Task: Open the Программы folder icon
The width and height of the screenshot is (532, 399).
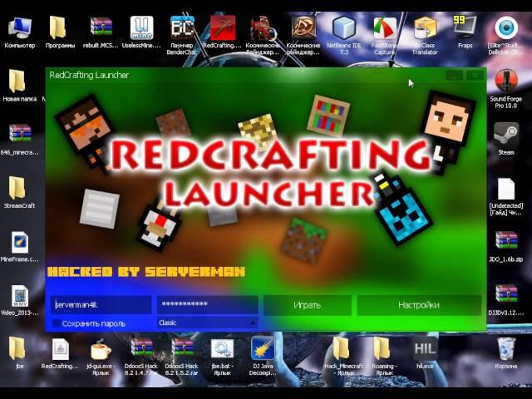Action: (x=57, y=27)
